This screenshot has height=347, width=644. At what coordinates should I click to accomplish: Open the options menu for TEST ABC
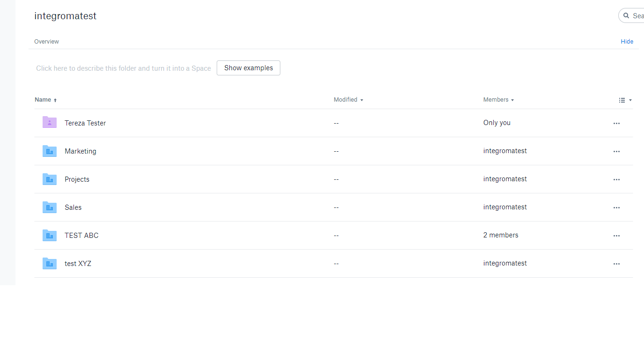coord(616,235)
